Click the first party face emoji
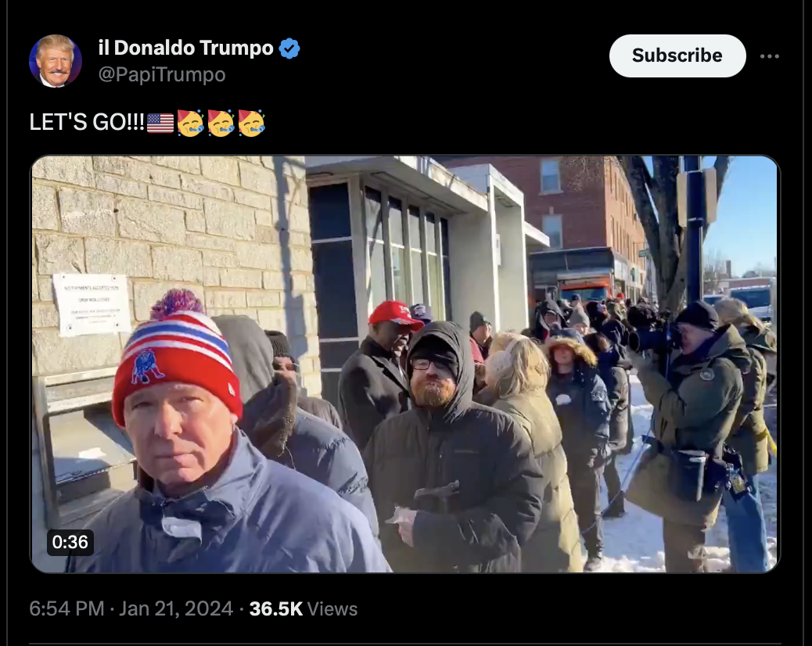The width and height of the screenshot is (812, 646). (191, 123)
